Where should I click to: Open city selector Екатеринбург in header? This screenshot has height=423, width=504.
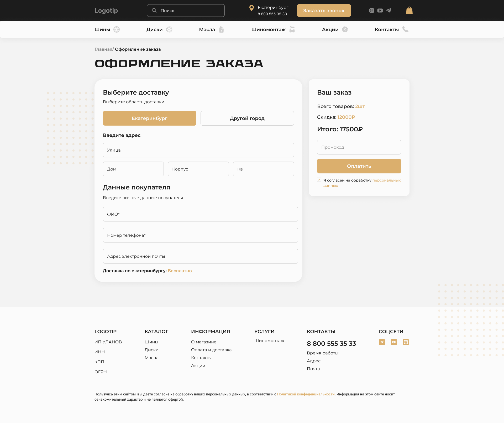(273, 7)
